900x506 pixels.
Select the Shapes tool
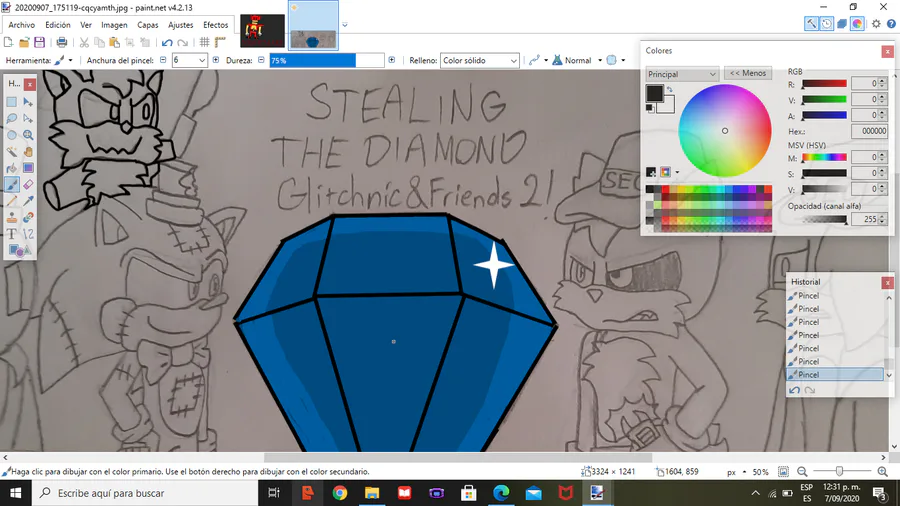click(x=19, y=251)
